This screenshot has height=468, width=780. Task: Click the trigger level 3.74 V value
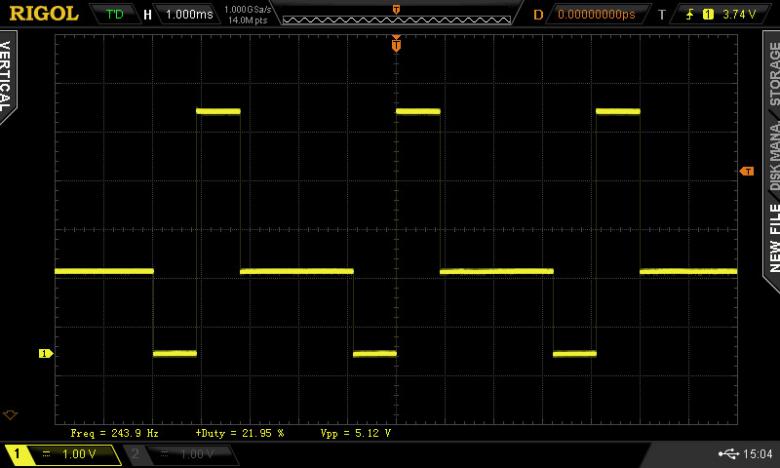tap(738, 14)
